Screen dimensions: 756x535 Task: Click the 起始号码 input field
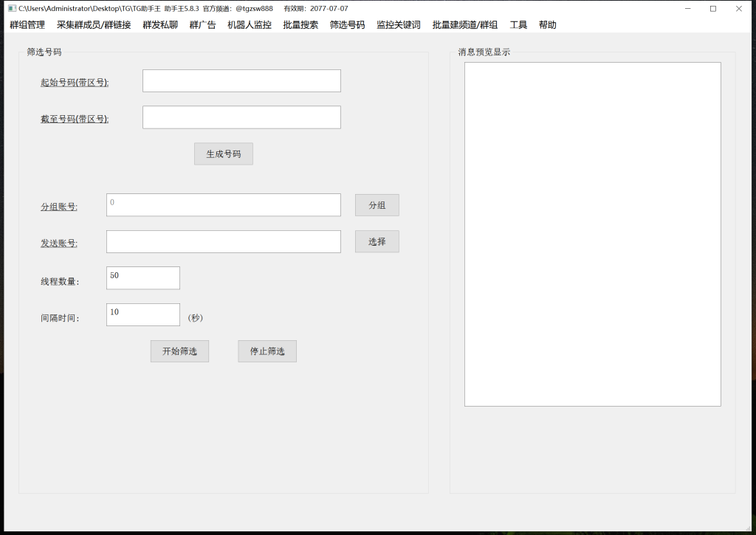(241, 81)
